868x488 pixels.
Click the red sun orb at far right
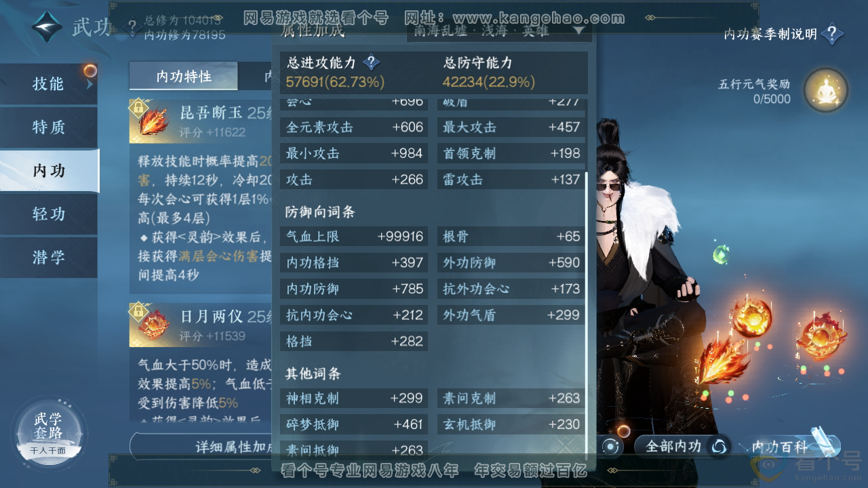821,336
